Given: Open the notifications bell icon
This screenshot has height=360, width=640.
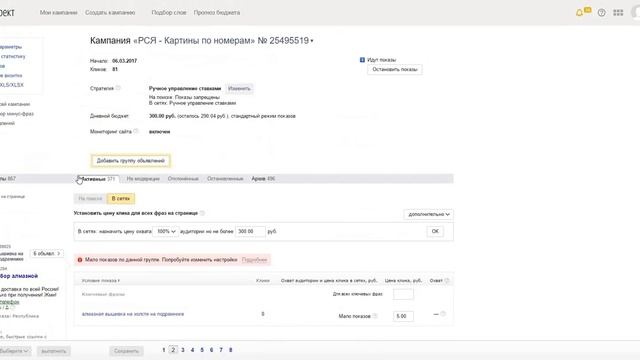Looking at the screenshot, I should click(579, 13).
